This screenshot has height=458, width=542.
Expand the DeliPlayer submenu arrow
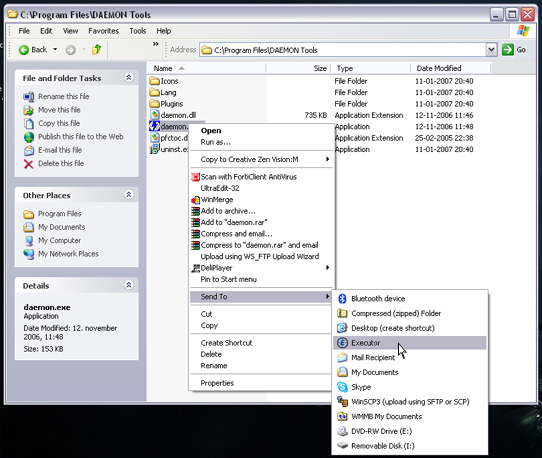coord(327,268)
